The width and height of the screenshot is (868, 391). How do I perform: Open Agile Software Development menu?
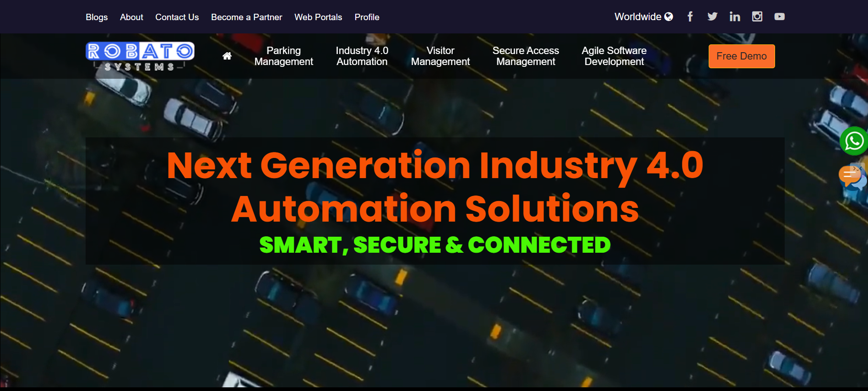[x=614, y=56]
